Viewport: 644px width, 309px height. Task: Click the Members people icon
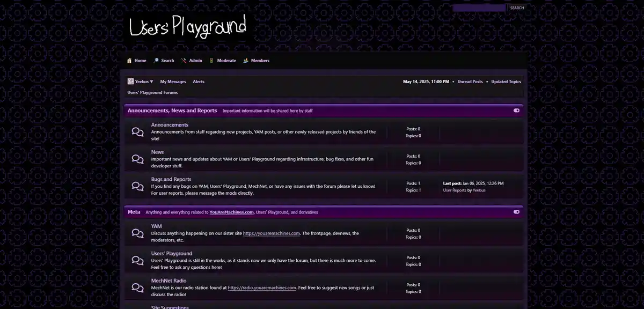pyautogui.click(x=246, y=61)
